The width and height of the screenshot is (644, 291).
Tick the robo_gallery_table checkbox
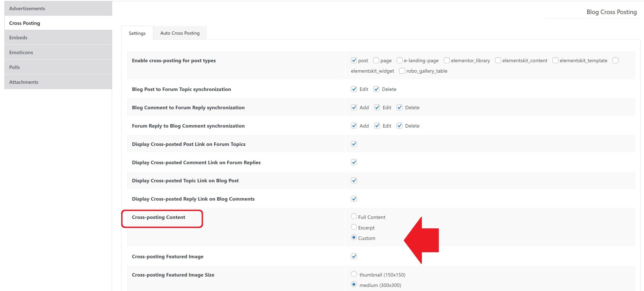point(402,71)
